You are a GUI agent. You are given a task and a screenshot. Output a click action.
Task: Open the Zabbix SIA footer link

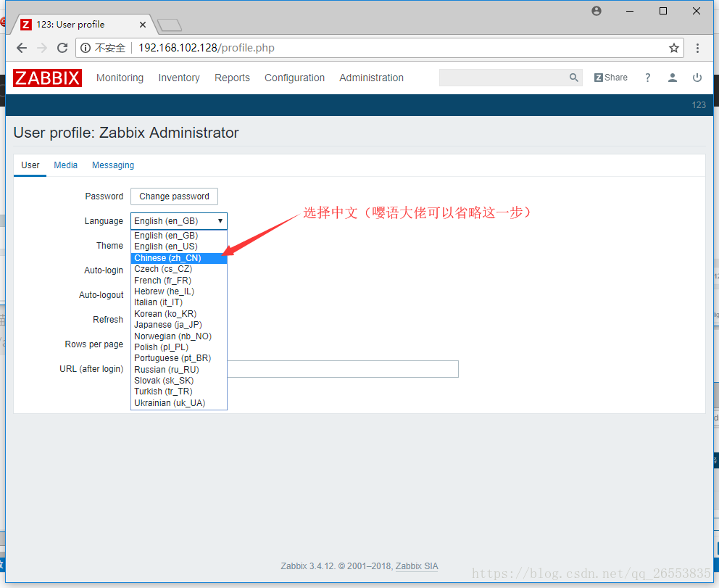click(417, 566)
